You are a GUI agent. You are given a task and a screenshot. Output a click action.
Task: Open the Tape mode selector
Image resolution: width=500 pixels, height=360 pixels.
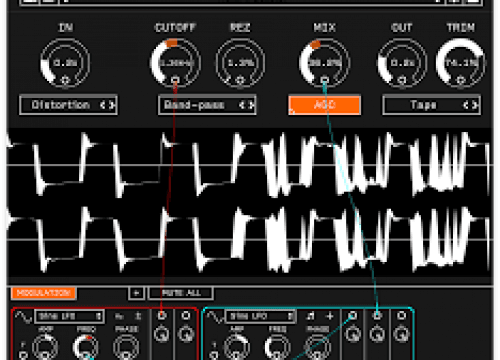point(432,105)
